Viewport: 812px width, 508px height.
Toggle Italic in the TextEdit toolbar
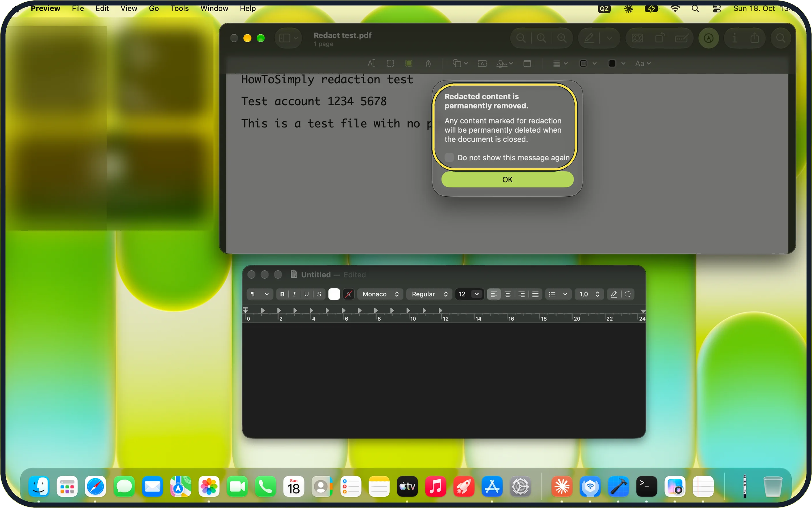click(294, 294)
